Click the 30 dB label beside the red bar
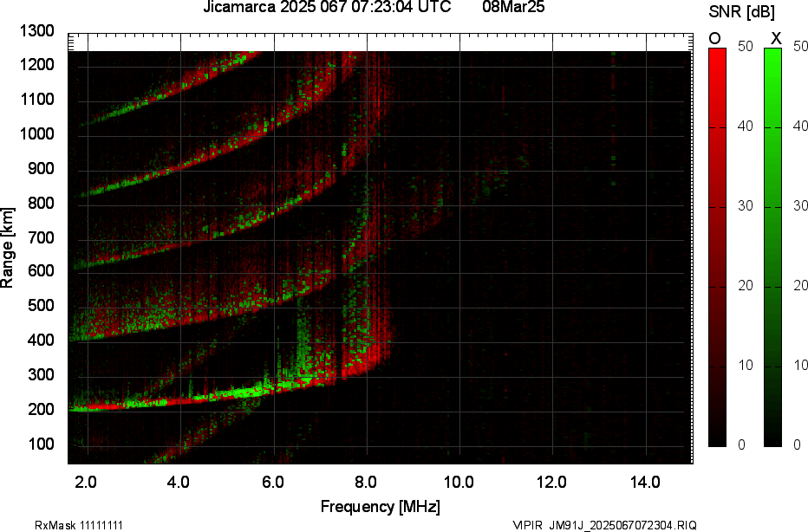 coord(745,206)
